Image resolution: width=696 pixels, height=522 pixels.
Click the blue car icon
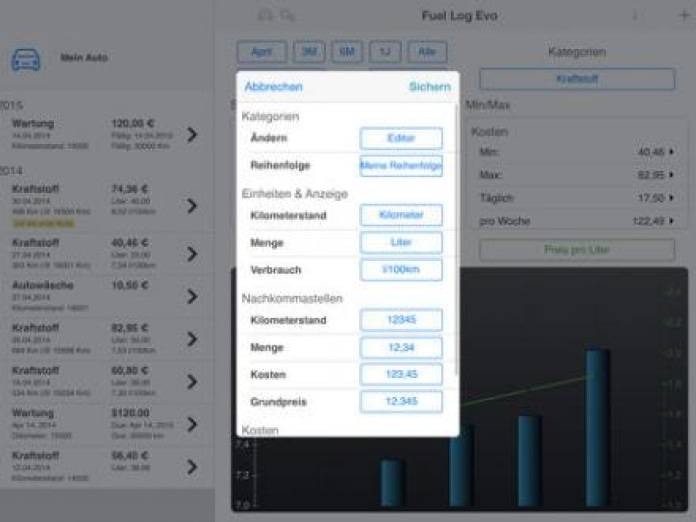click(x=26, y=59)
